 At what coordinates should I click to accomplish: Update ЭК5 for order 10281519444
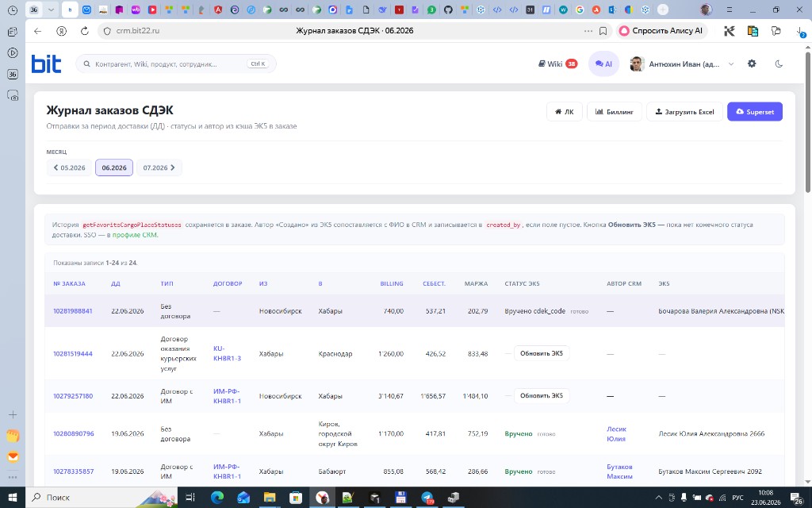[x=541, y=353]
